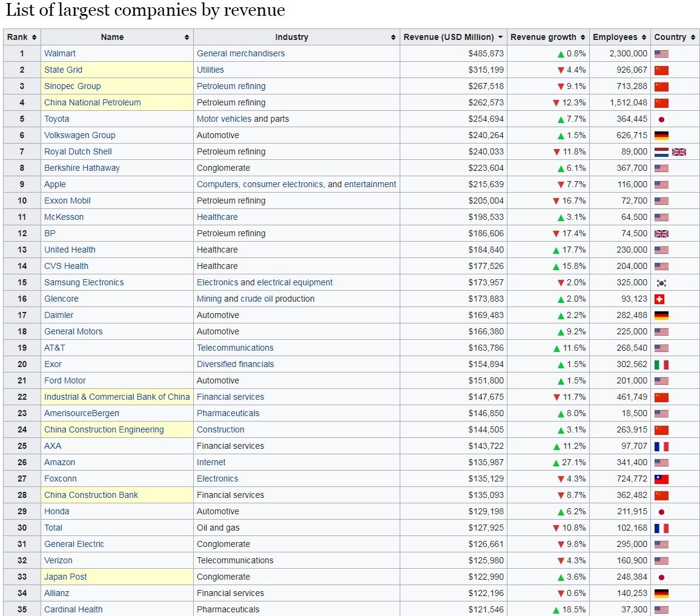Open China National Petroleum link
The height and width of the screenshot is (616, 700).
[x=93, y=102]
